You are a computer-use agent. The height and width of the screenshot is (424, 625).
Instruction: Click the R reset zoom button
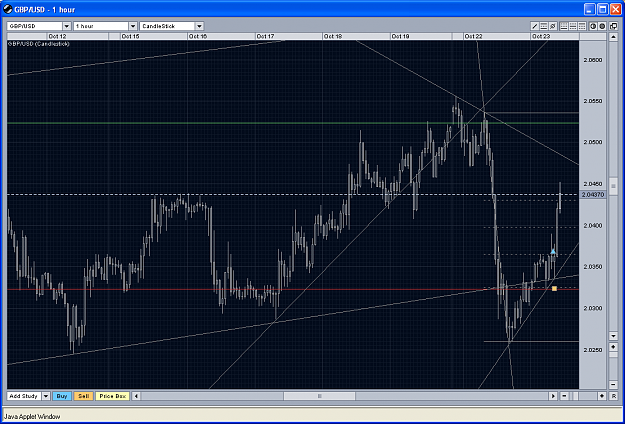click(x=614, y=396)
